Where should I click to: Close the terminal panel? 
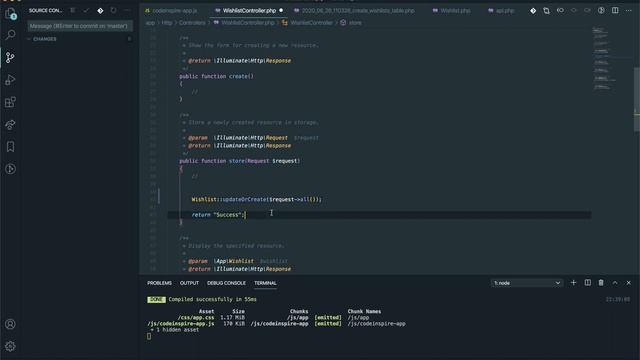629,282
